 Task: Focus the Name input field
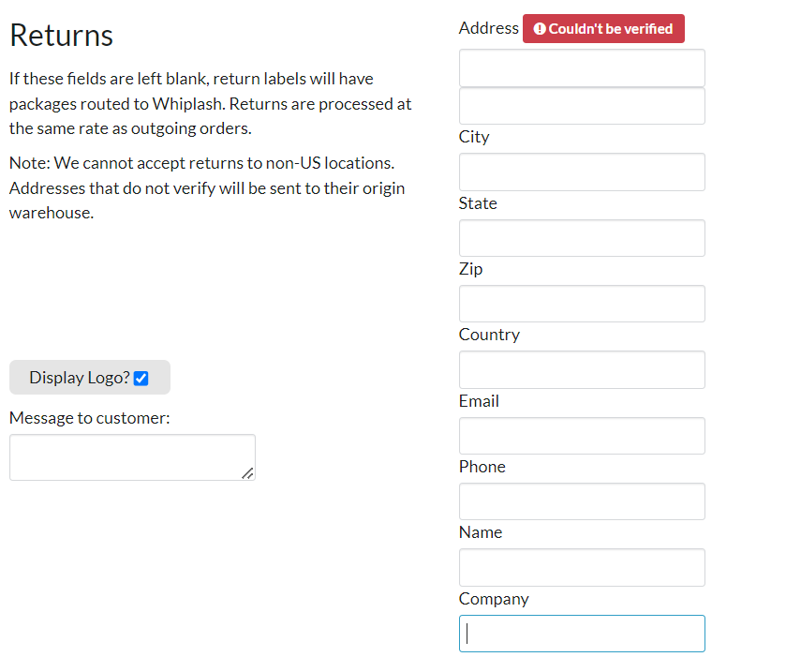[582, 568]
